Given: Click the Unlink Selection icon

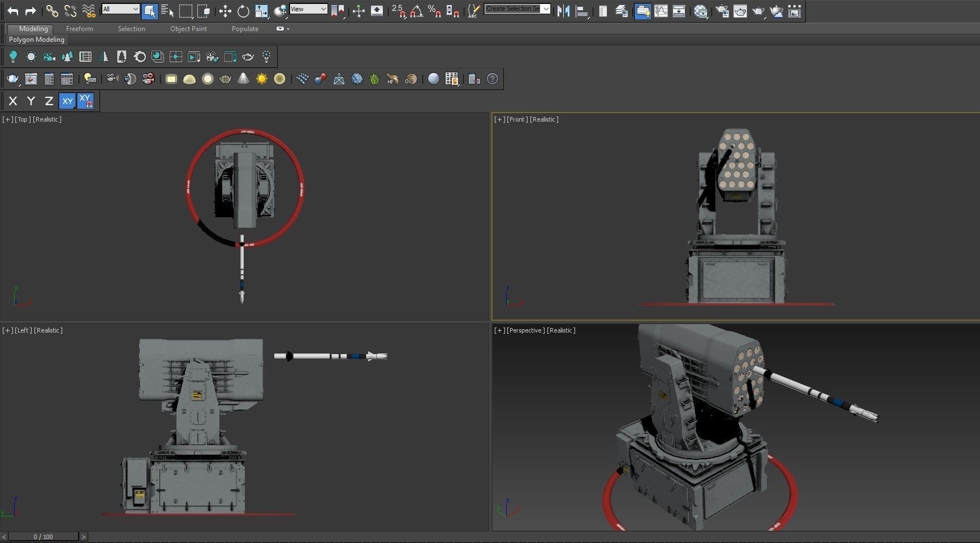Looking at the screenshot, I should 70,11.
